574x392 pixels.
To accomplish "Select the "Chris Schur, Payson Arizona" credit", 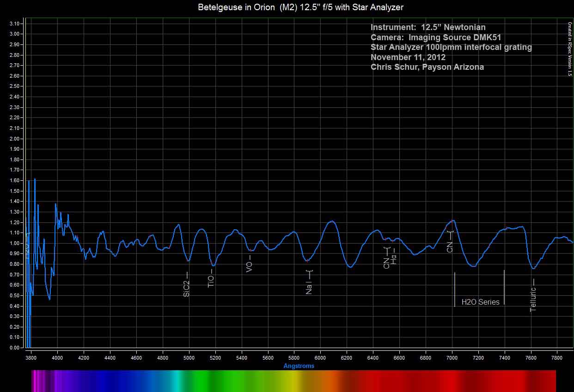I will pyautogui.click(x=427, y=67).
